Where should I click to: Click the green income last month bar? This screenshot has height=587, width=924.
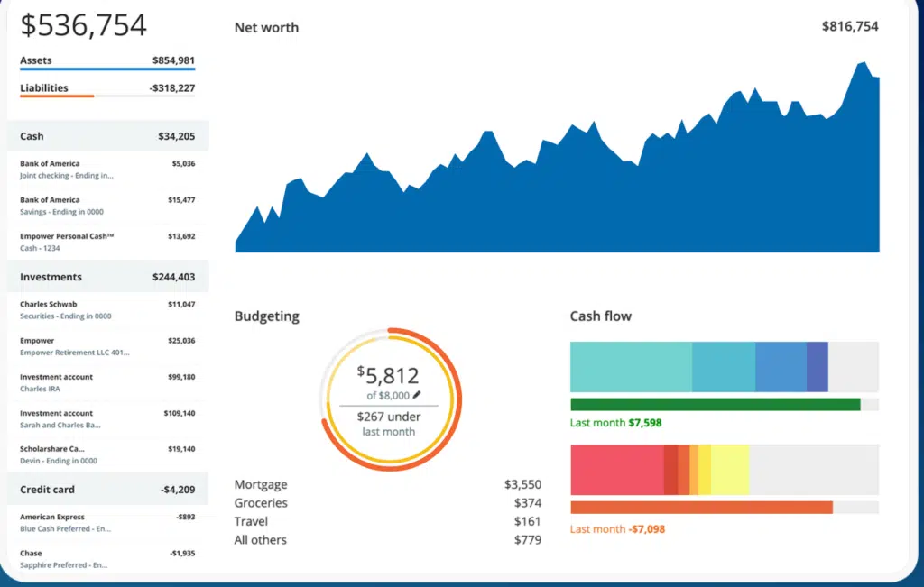(715, 404)
